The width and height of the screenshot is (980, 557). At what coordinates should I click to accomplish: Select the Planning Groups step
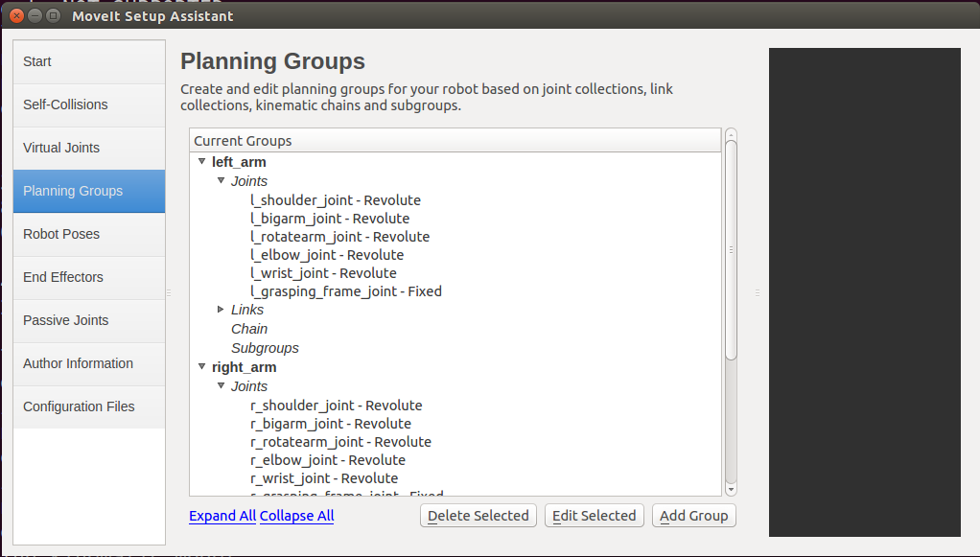tap(89, 192)
